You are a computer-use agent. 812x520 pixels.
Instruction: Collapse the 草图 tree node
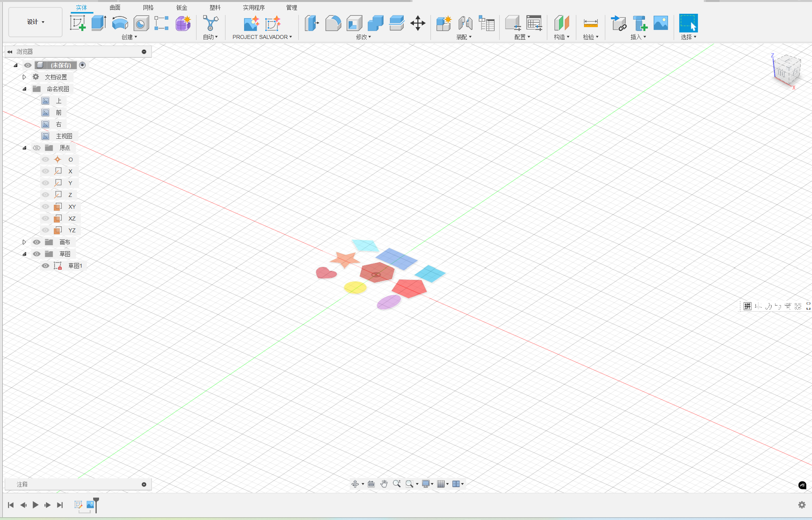24,254
